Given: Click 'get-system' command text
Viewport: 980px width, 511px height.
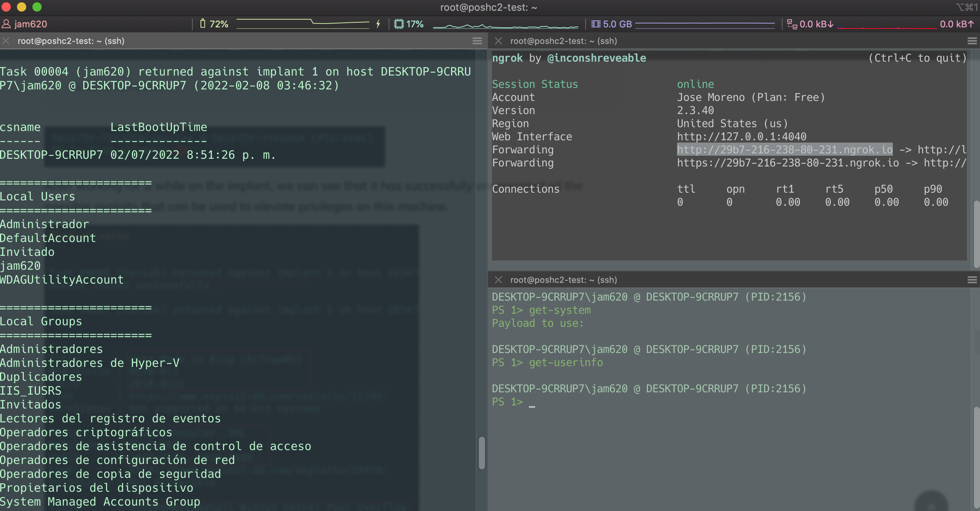Looking at the screenshot, I should tap(560, 310).
